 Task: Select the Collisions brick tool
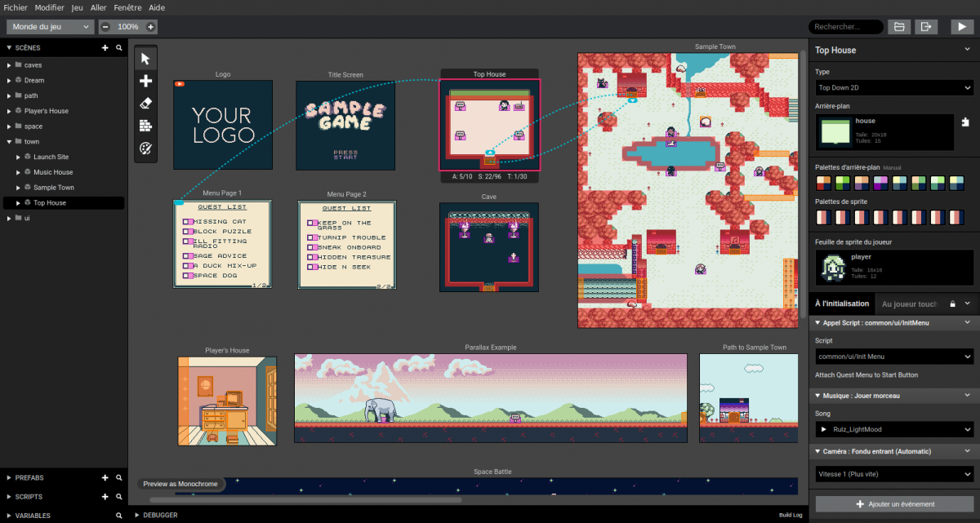(145, 125)
